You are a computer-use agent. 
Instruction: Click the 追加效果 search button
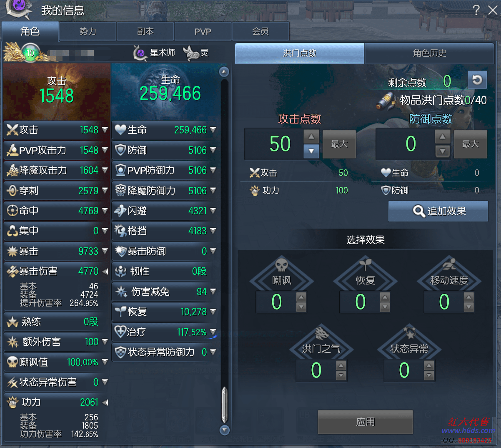pyautogui.click(x=438, y=211)
